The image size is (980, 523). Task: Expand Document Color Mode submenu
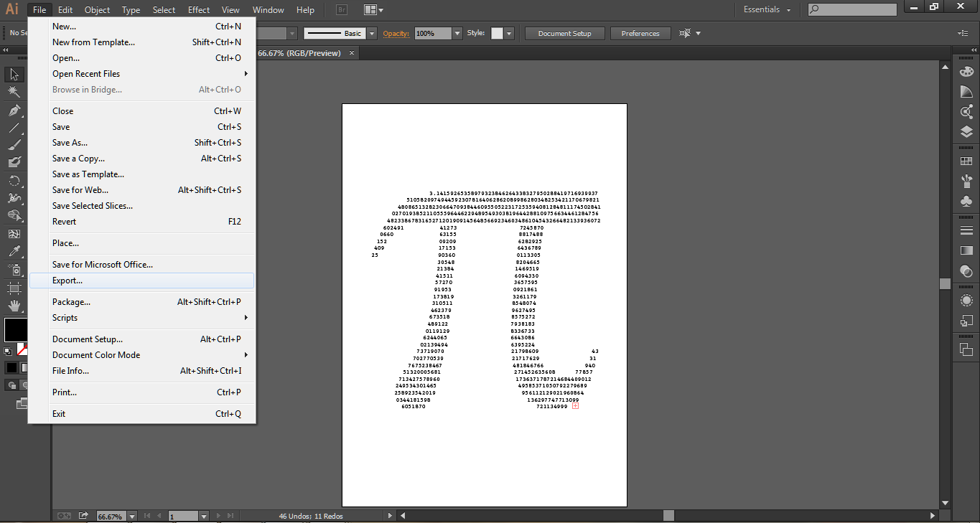[141, 355]
